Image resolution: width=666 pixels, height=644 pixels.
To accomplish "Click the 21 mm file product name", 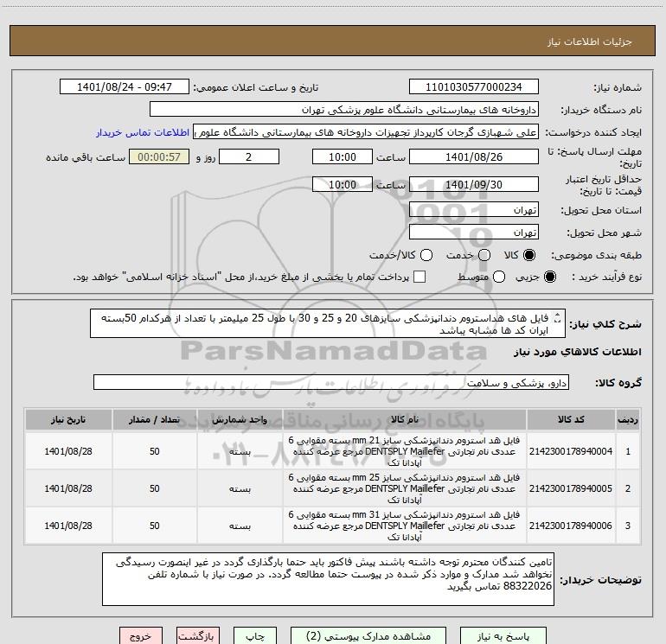I will (405, 451).
